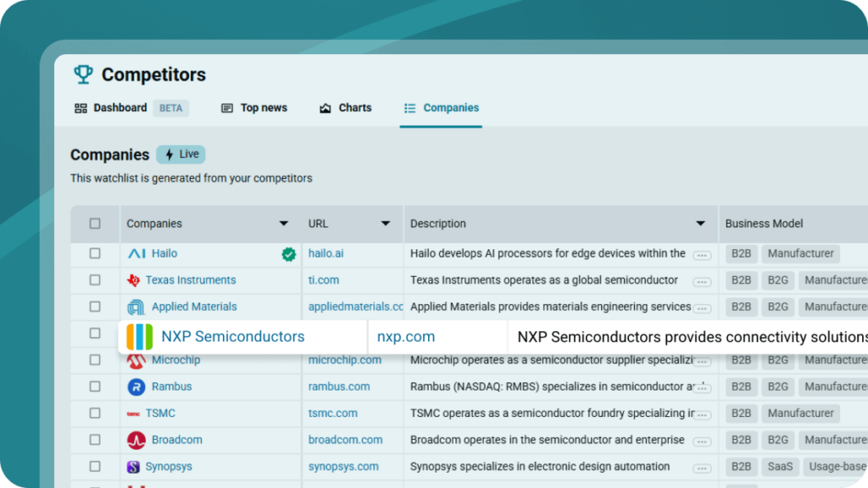868x488 pixels.
Task: Click the Rambus logo icon
Action: [x=136, y=386]
